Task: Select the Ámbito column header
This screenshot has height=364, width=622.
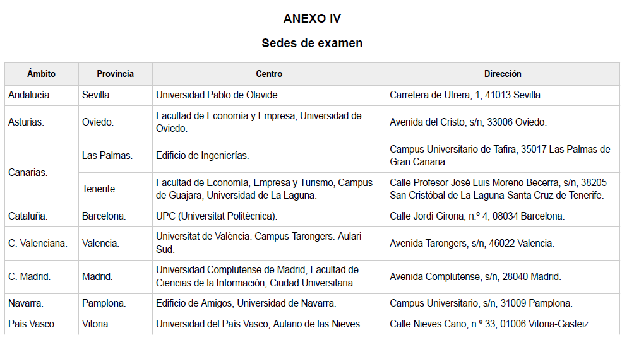Action: (41, 74)
